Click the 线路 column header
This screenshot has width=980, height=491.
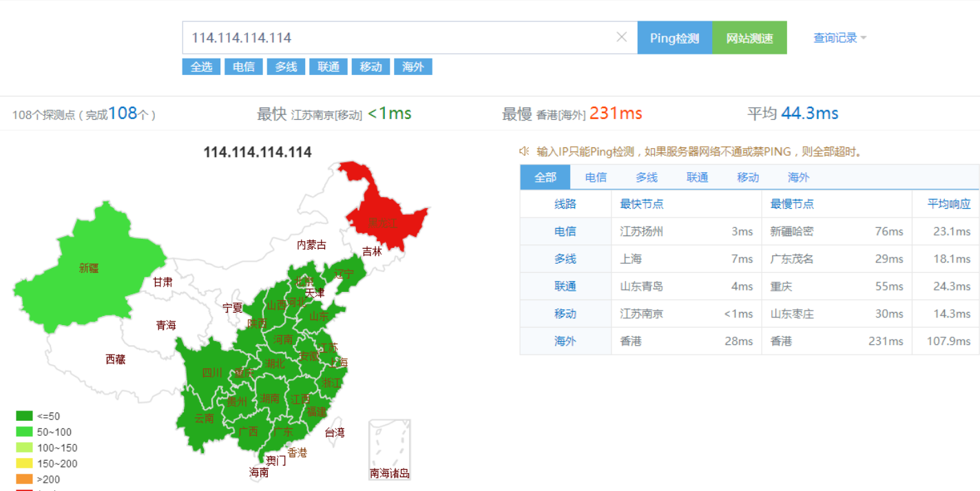[565, 204]
